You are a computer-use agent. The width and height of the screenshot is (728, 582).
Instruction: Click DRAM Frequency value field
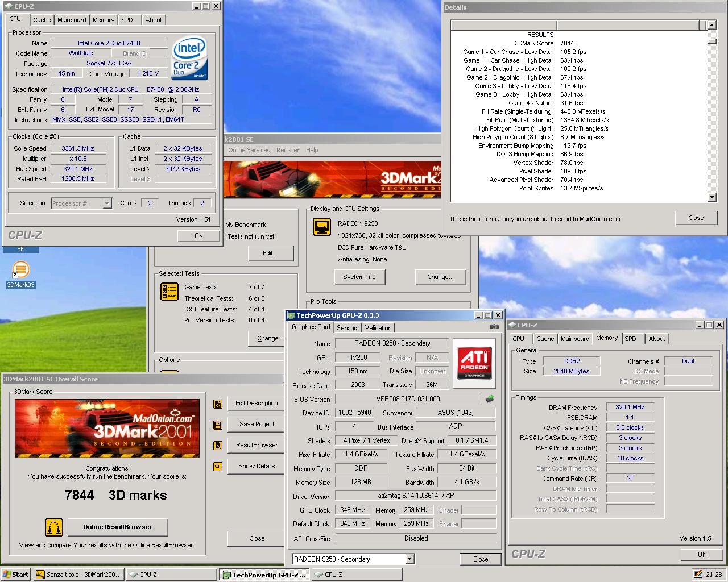630,408
